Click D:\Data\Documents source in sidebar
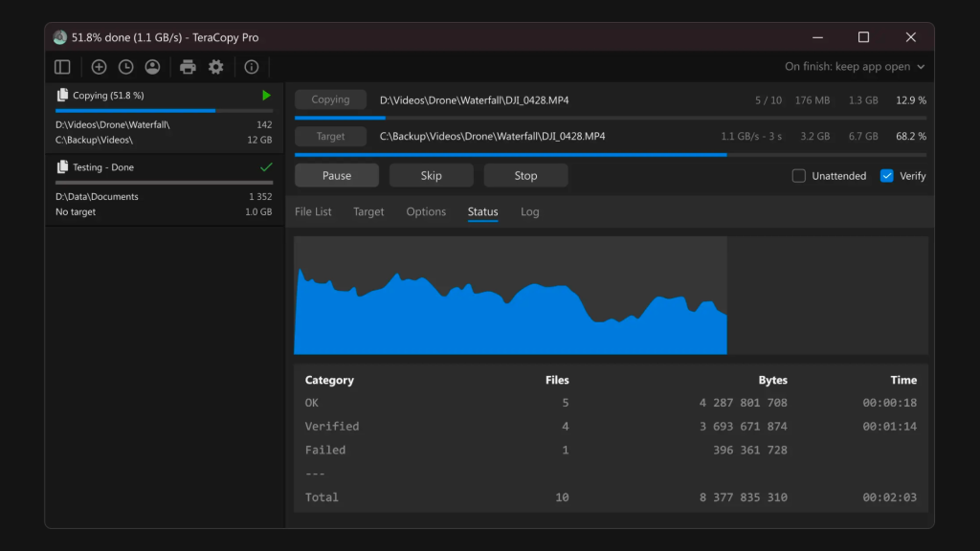The height and width of the screenshot is (551, 980). (97, 197)
